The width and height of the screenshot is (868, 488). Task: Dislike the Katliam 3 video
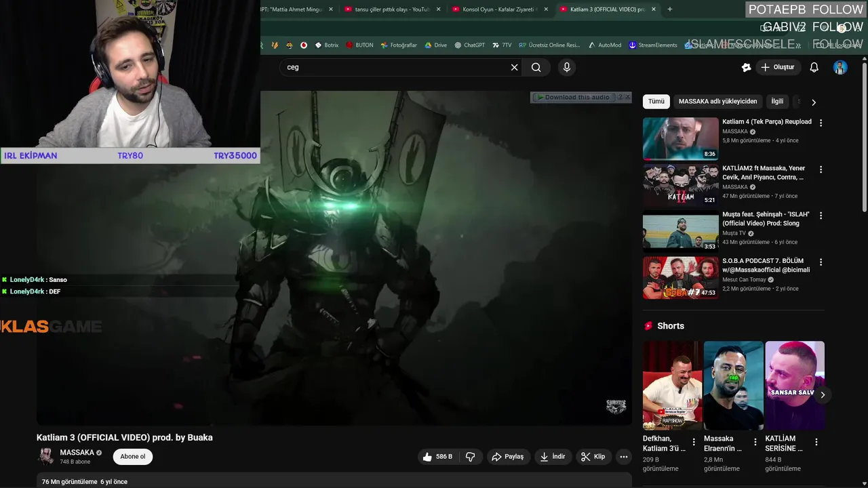click(470, 457)
